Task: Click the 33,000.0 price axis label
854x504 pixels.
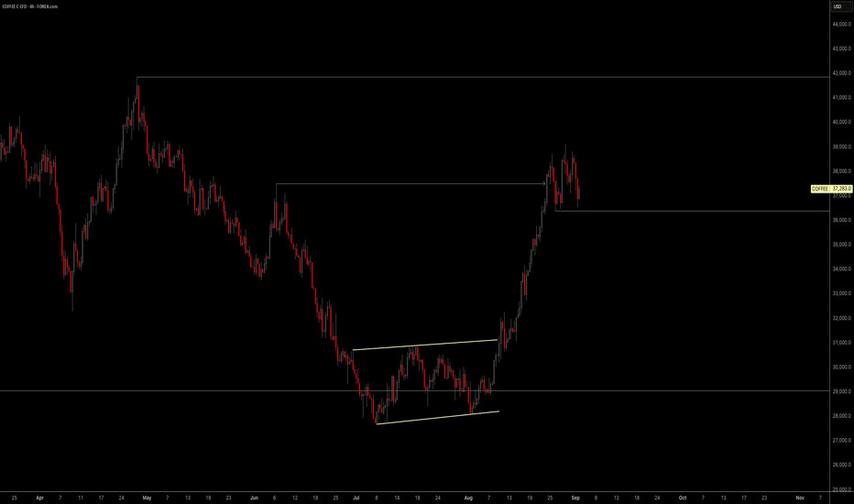Action: pos(842,293)
